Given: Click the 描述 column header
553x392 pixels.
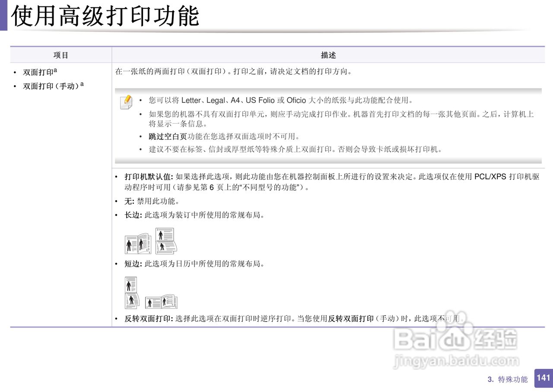Looking at the screenshot, I should [328, 55].
